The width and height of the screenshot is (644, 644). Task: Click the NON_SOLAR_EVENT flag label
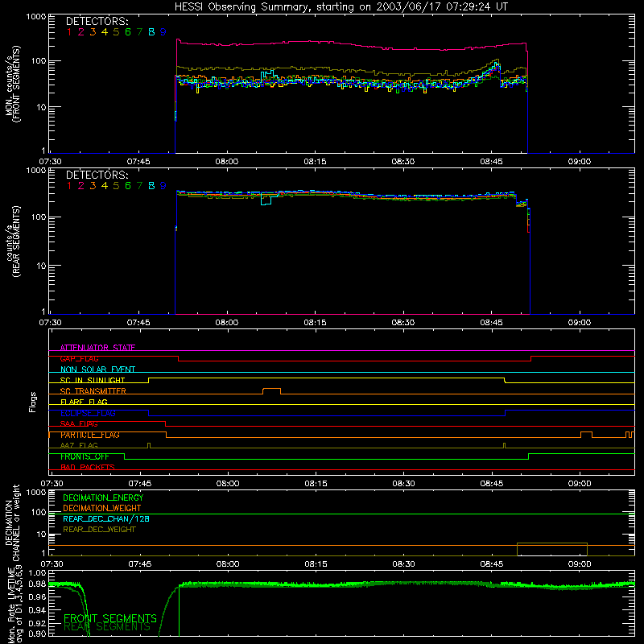[x=97, y=369]
